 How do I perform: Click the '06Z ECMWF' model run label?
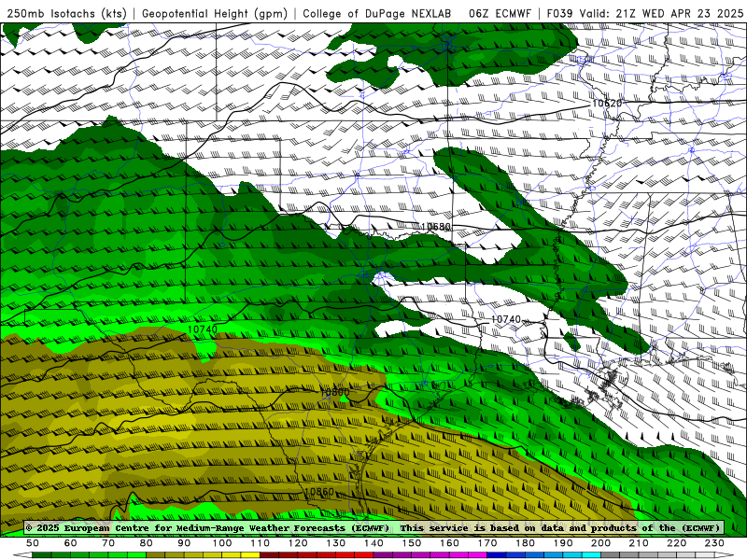tap(500, 13)
